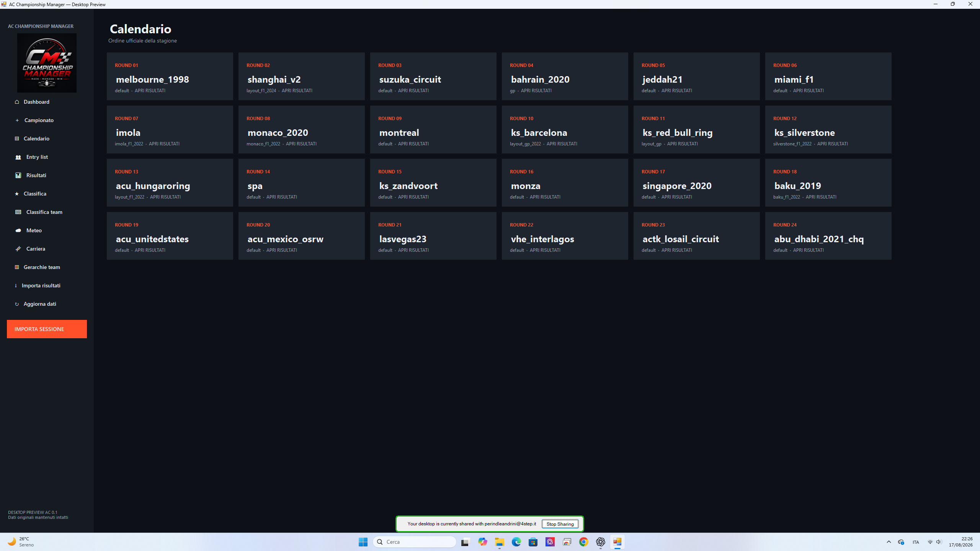Screen dimensions: 980x551
Task: Click the Meteo cloud icon
Action: point(18,230)
